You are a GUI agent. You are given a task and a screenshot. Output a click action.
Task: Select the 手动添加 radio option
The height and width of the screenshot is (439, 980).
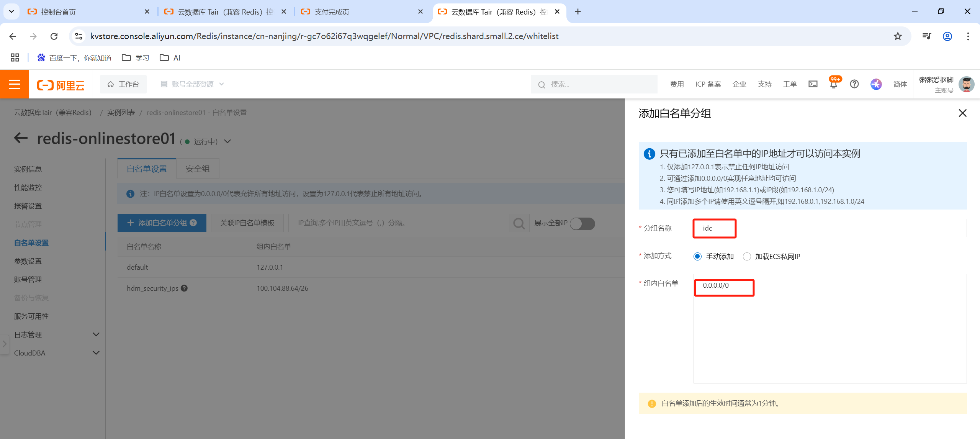697,256
